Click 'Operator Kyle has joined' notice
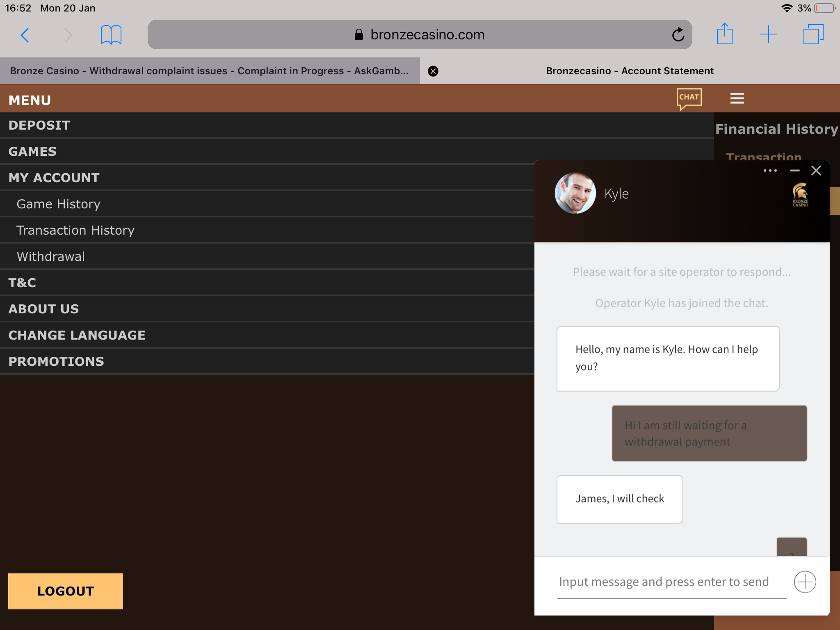Screen dimensions: 840x630 tap(682, 303)
